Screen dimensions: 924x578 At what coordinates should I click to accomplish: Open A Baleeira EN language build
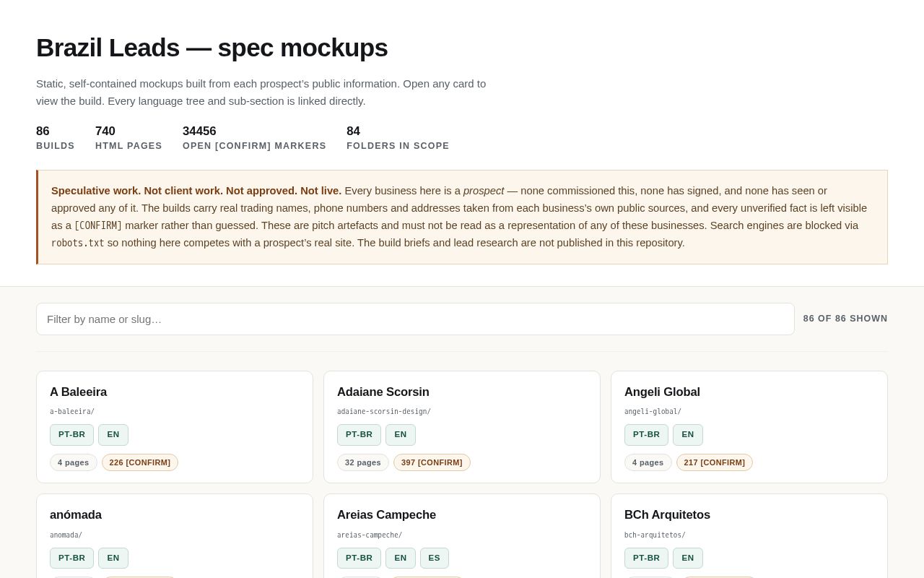(x=113, y=434)
